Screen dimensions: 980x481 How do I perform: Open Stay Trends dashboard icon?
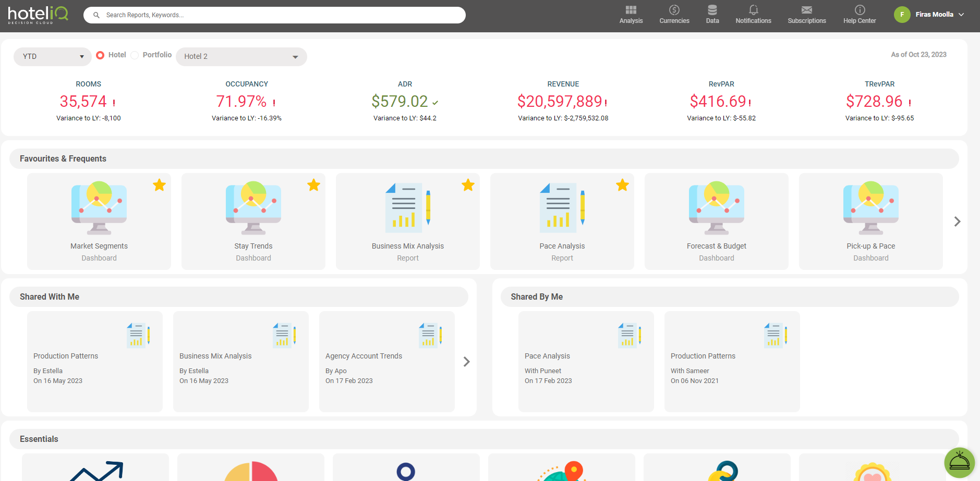pyautogui.click(x=253, y=208)
